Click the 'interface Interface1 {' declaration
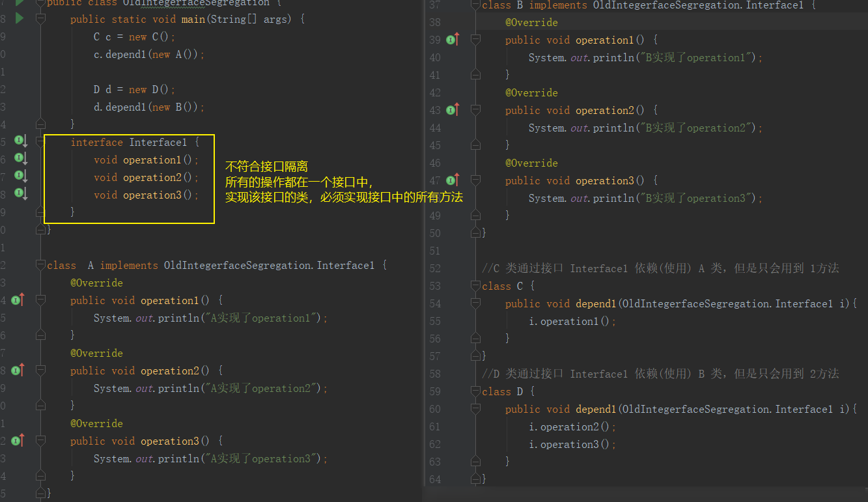Viewport: 868px width, 502px height. click(x=135, y=142)
